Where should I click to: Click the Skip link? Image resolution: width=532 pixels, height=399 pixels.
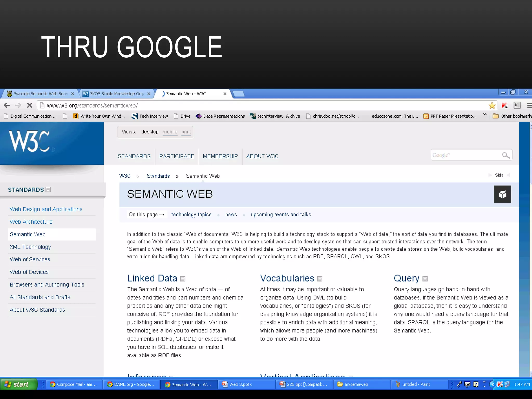point(499,175)
